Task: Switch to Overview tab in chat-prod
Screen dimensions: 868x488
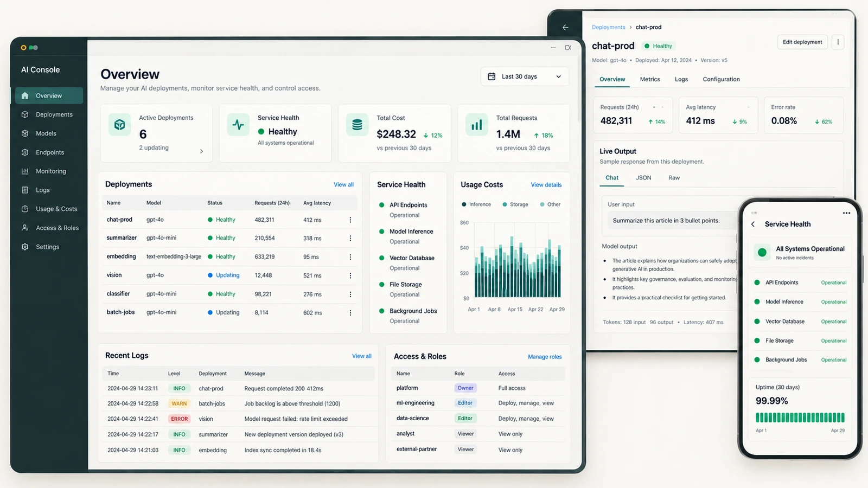Action: click(612, 79)
